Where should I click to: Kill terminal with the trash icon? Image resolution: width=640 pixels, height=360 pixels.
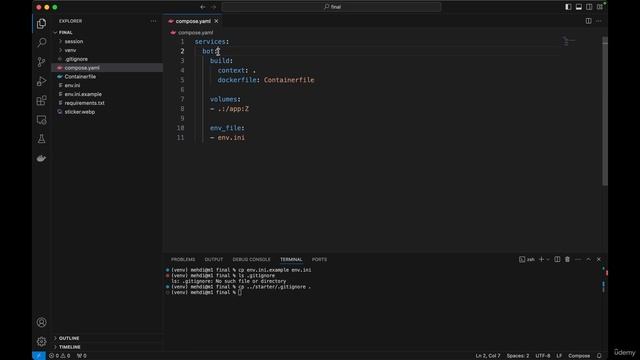pos(567,260)
